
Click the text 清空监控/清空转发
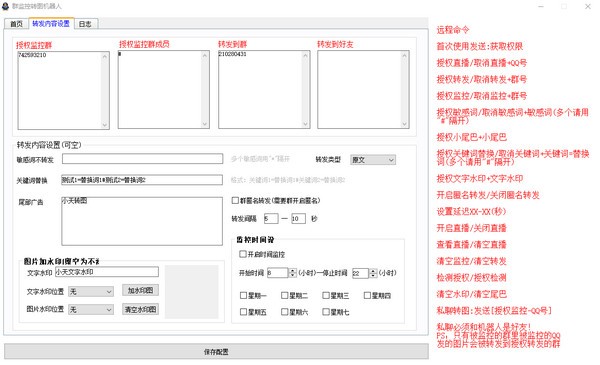tap(471, 261)
